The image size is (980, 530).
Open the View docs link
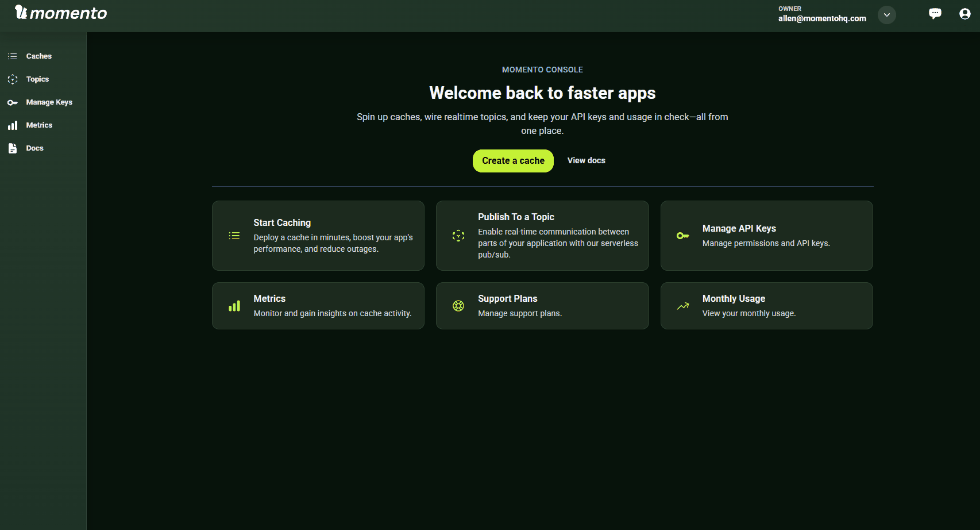tap(586, 160)
